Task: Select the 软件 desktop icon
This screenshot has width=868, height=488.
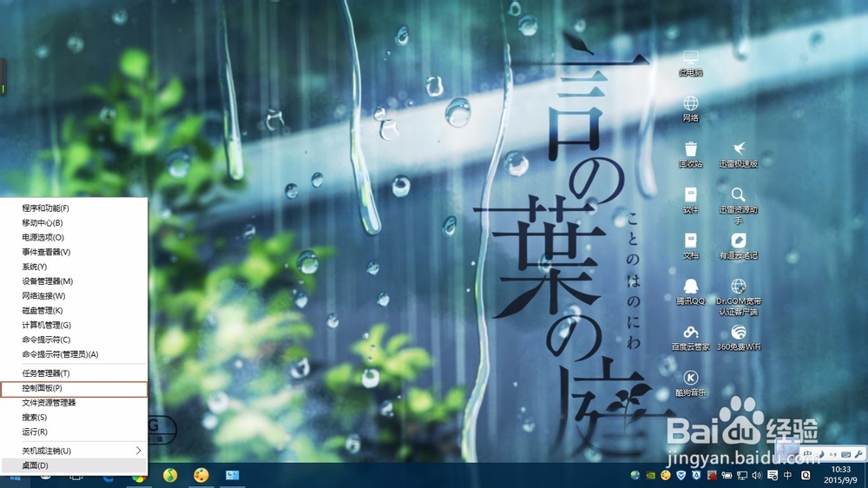Action: (690, 201)
